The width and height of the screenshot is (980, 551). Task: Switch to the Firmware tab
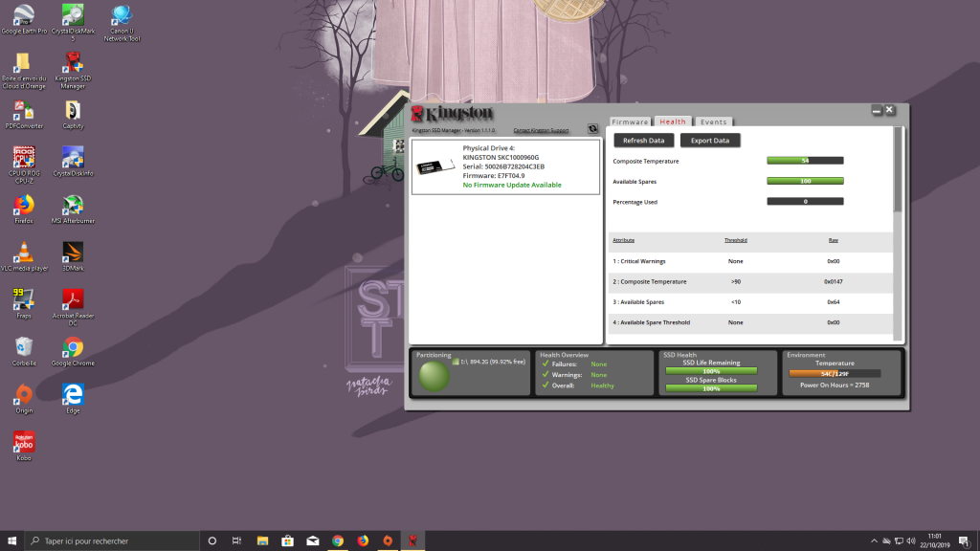[630, 121]
